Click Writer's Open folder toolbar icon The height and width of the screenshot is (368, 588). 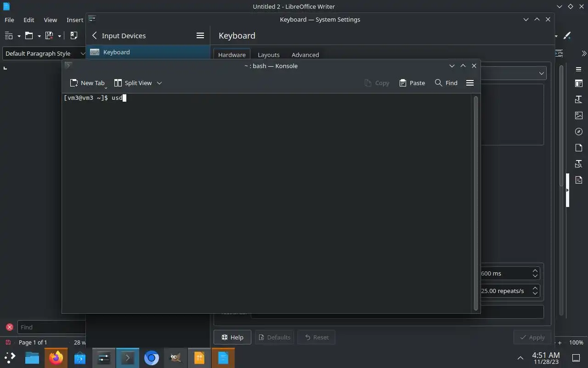(x=29, y=35)
